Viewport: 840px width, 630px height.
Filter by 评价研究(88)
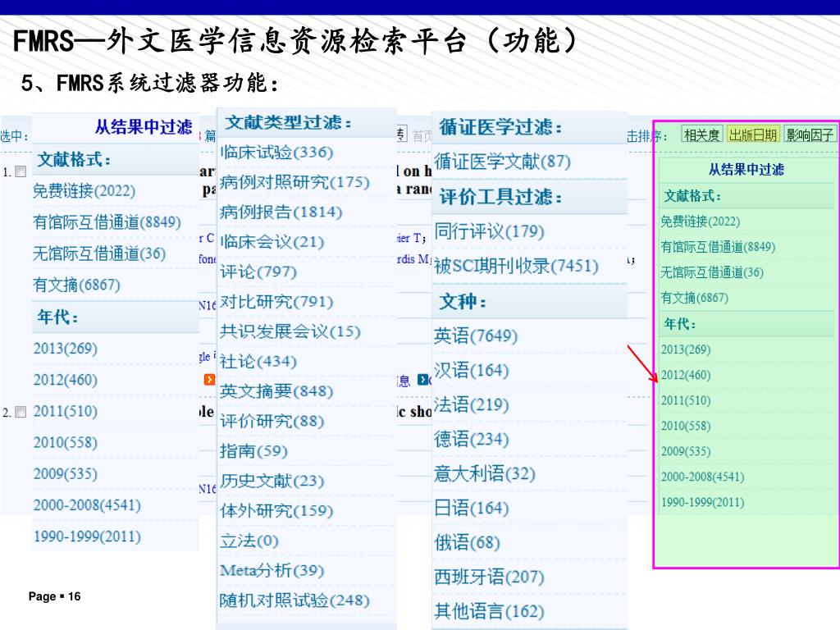[272, 421]
